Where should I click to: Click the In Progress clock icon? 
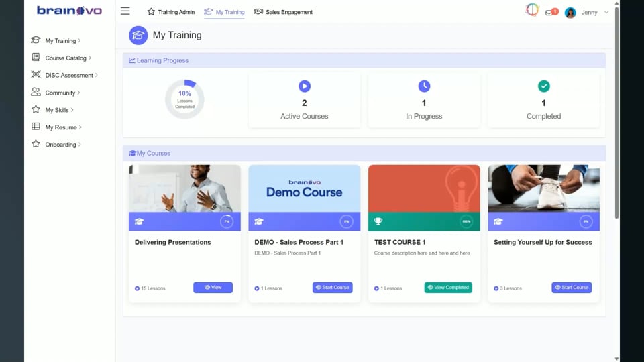point(424,86)
